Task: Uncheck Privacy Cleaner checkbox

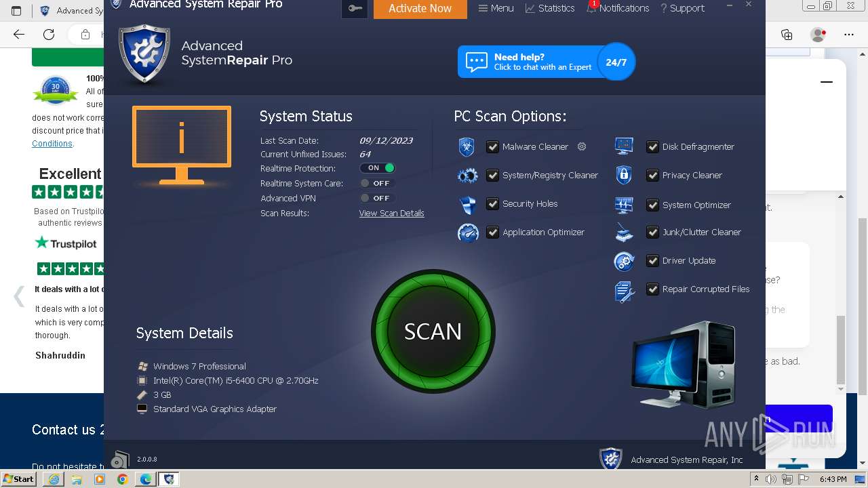Action: pos(652,175)
